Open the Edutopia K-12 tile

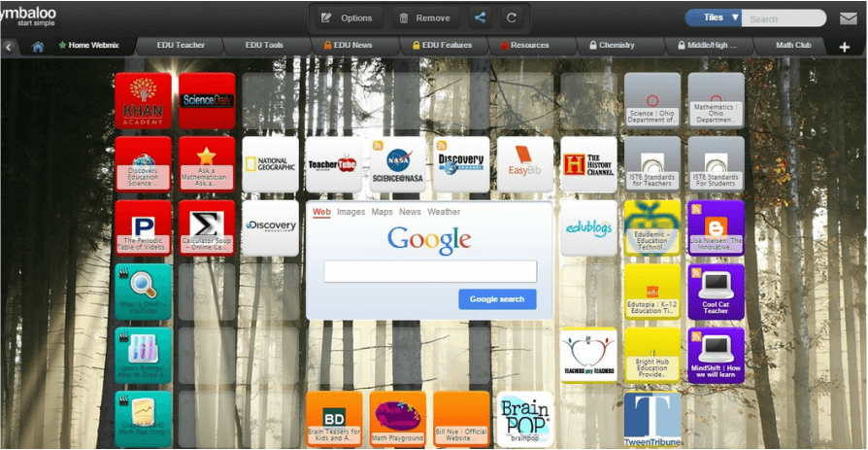[652, 292]
